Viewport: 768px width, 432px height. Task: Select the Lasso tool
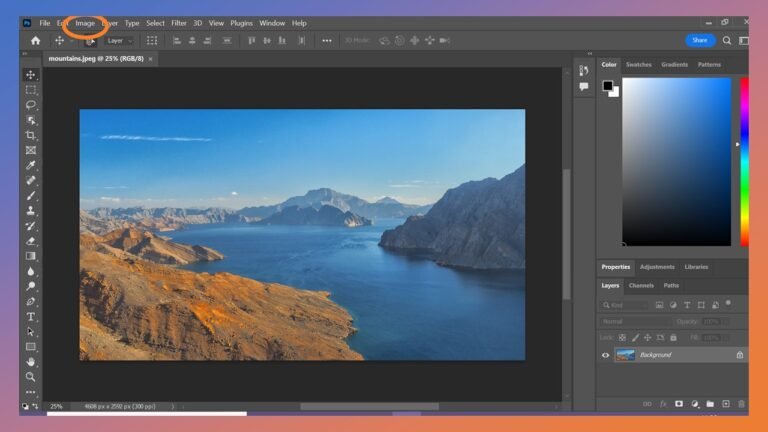[x=30, y=105]
